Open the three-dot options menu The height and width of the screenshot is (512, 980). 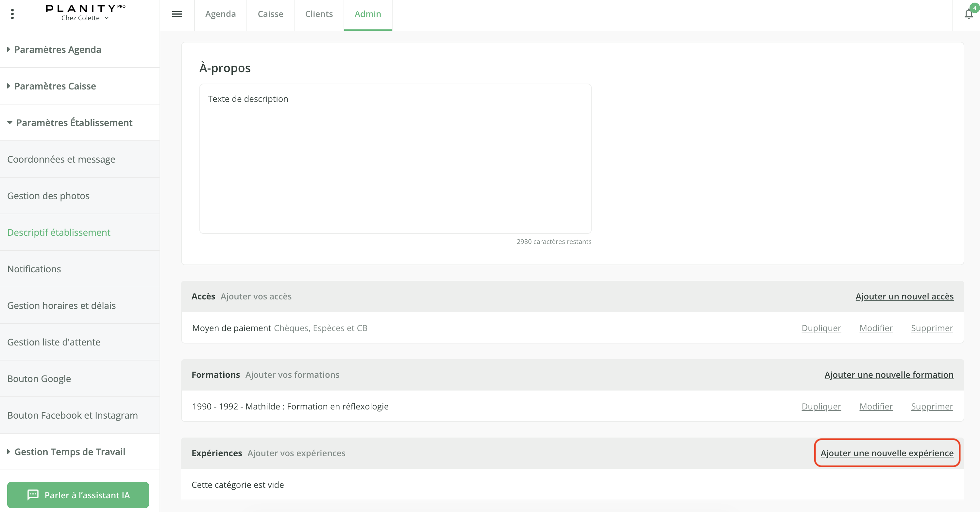pyautogui.click(x=12, y=14)
